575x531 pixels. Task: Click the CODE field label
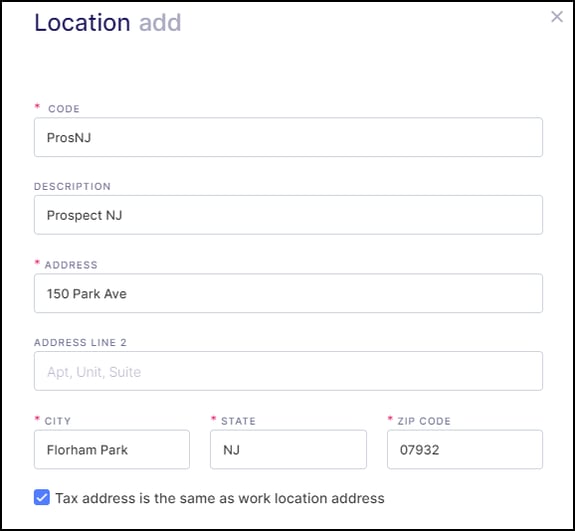click(x=64, y=109)
